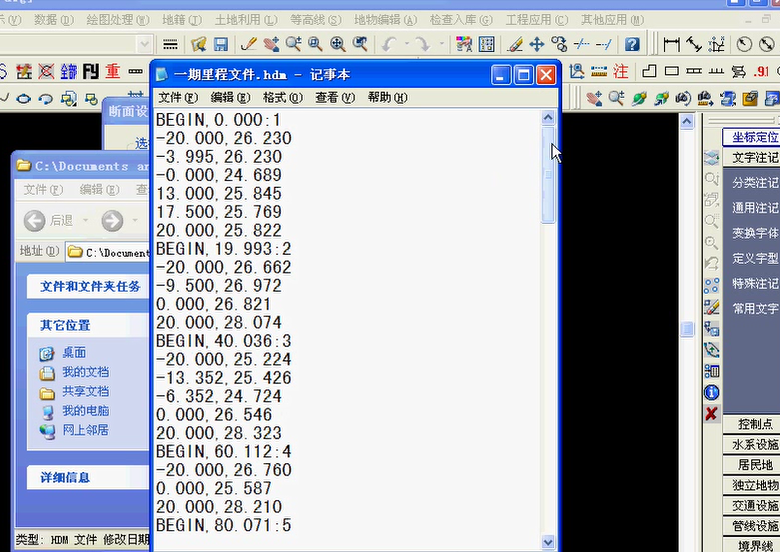Viewport: 780px width, 552px height.
Task: Click the lineweight lines icon in toolbar
Action: click(170, 45)
